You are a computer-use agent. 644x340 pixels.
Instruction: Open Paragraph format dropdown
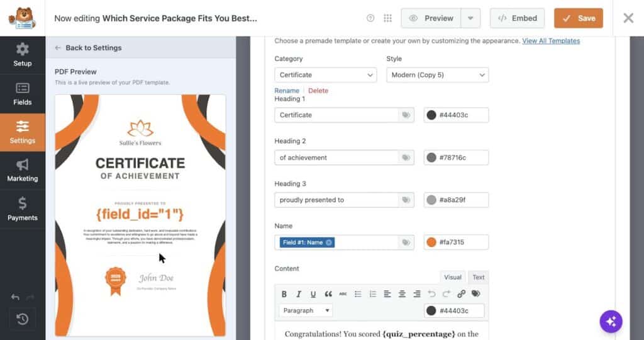pos(306,310)
